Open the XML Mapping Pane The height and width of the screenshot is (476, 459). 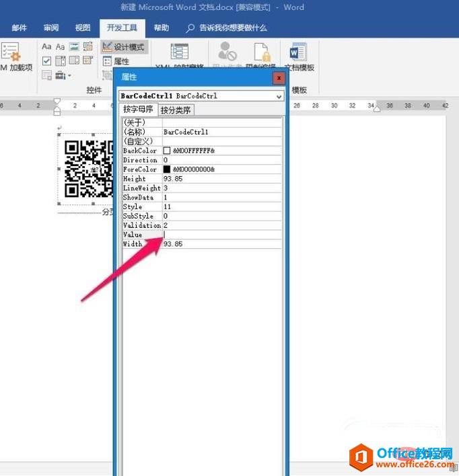179,56
